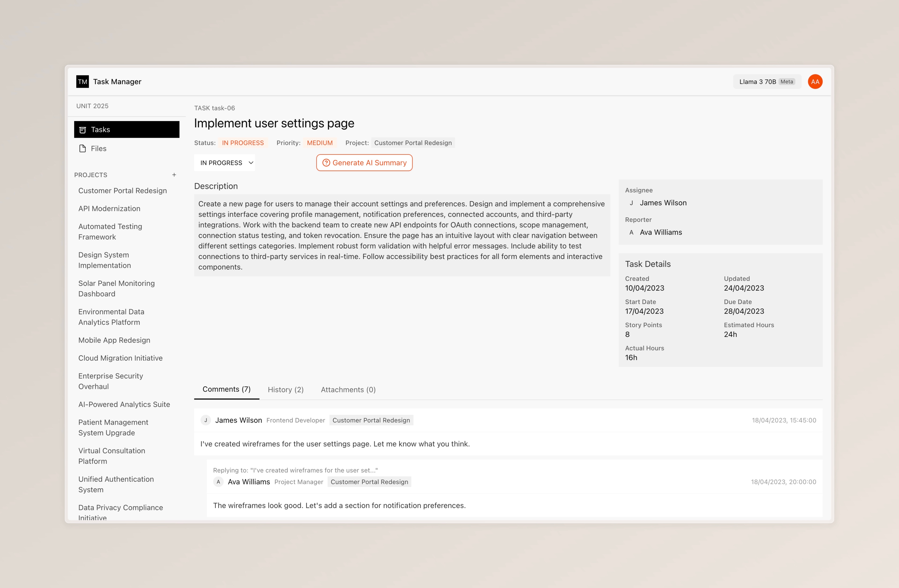Click Ava Williams' reply avatar
Image resolution: width=899 pixels, height=588 pixels.
(218, 482)
